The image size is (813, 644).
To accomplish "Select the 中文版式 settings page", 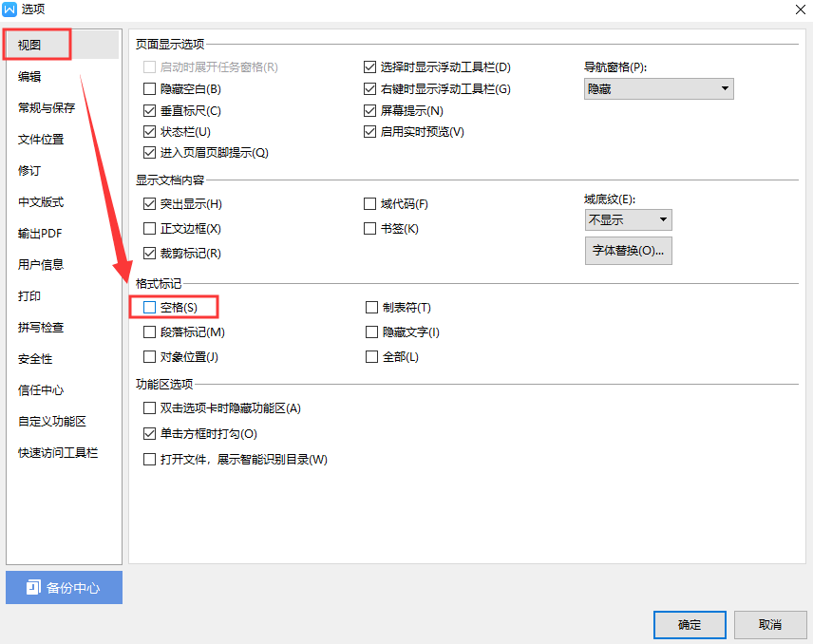I will [x=41, y=202].
